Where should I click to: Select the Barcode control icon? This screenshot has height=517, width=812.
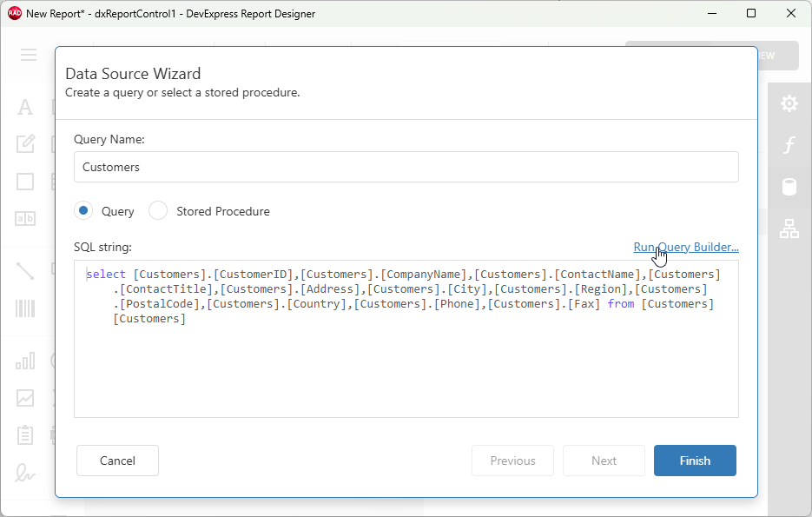click(x=25, y=308)
